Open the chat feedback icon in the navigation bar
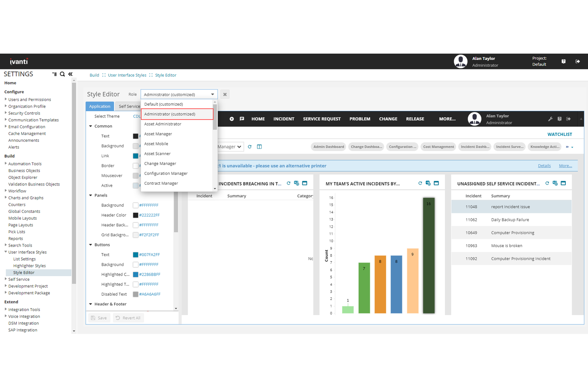The image size is (588, 392). tap(242, 119)
